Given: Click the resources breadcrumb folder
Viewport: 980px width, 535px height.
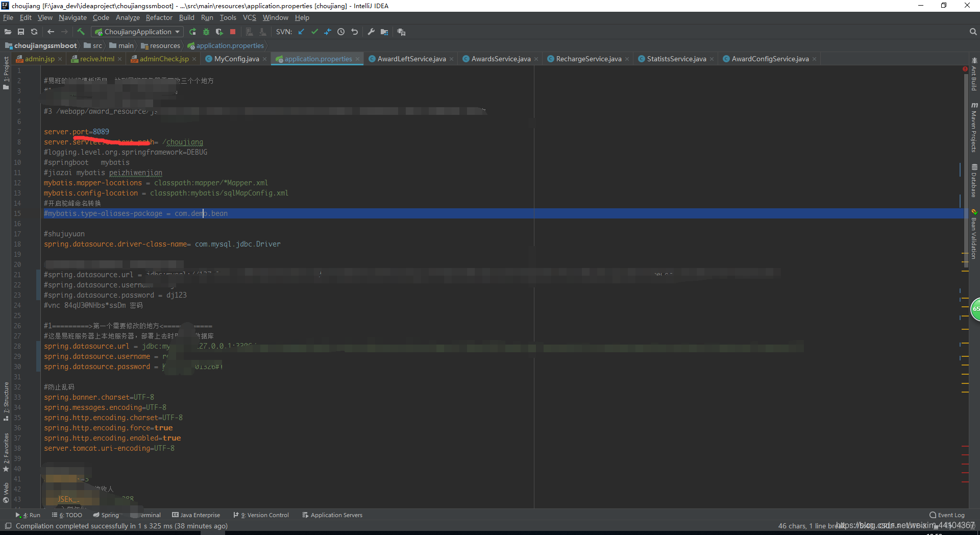Looking at the screenshot, I should click(161, 45).
